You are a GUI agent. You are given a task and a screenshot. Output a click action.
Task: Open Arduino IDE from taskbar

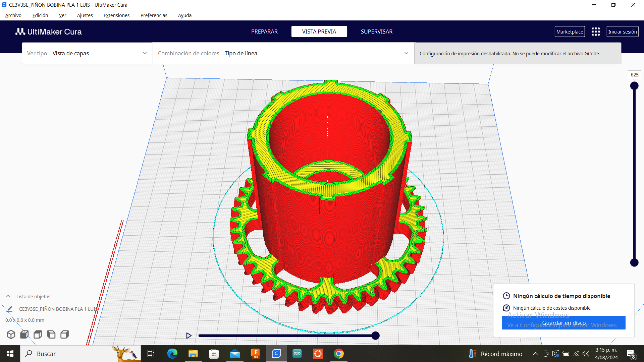pos(297,354)
